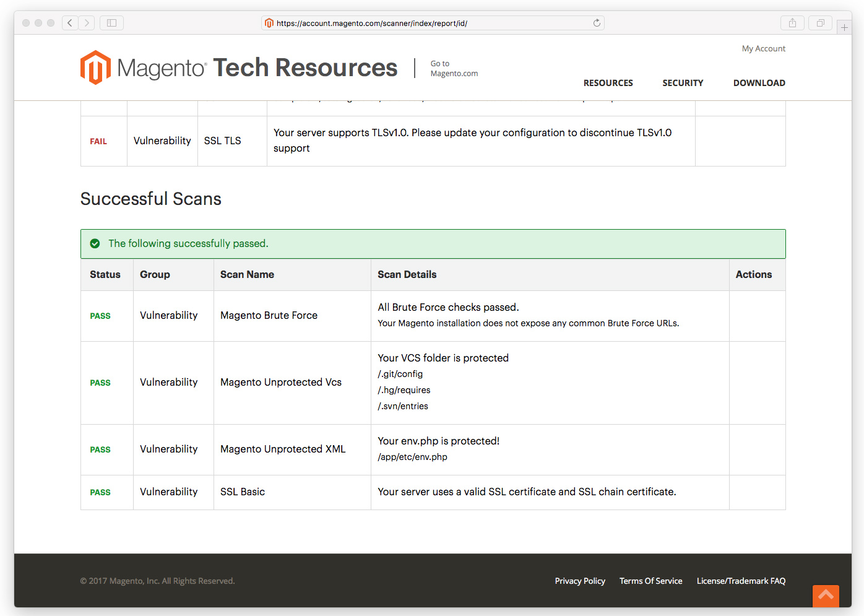Click the back-to-top orange arrow icon
The width and height of the screenshot is (864, 616).
point(826,596)
